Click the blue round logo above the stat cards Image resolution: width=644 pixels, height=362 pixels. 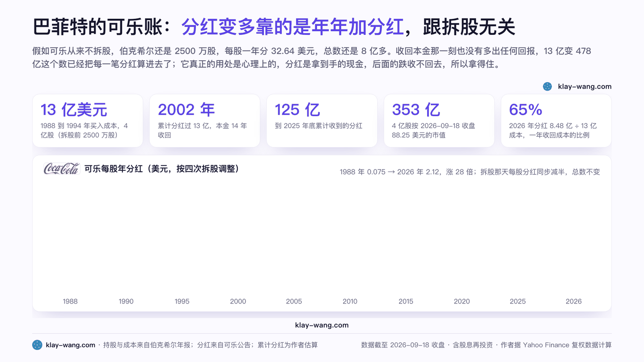pyautogui.click(x=547, y=87)
